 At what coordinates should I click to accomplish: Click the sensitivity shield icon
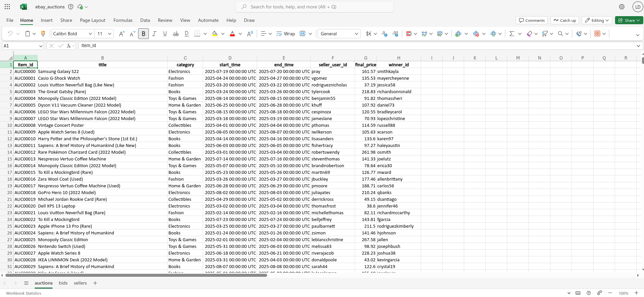pyautogui.click(x=71, y=7)
